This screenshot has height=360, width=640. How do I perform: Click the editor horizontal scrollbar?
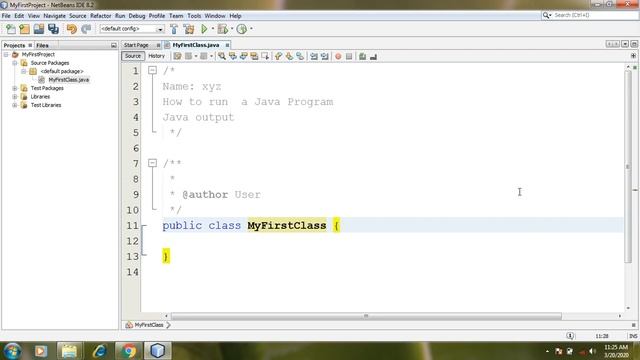tap(366, 316)
